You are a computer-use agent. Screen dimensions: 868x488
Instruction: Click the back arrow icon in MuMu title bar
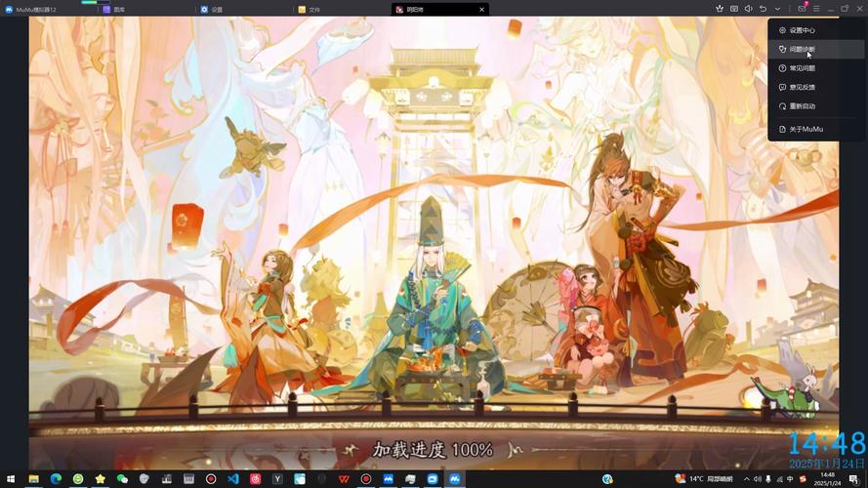tap(763, 9)
